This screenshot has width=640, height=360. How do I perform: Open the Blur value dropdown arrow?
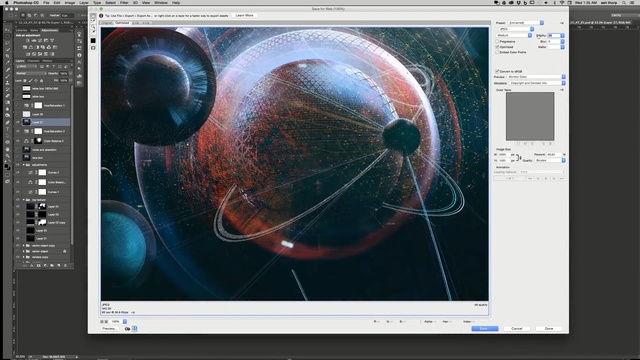click(x=562, y=42)
